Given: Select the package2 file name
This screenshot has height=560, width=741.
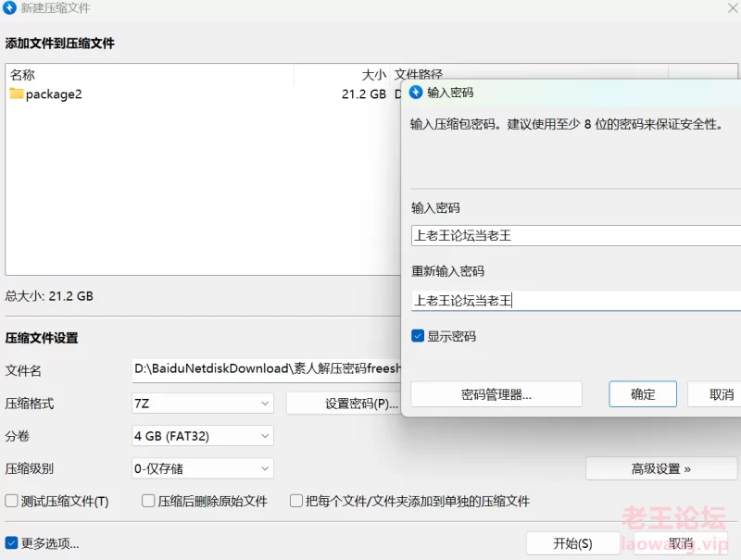Looking at the screenshot, I should (x=54, y=94).
